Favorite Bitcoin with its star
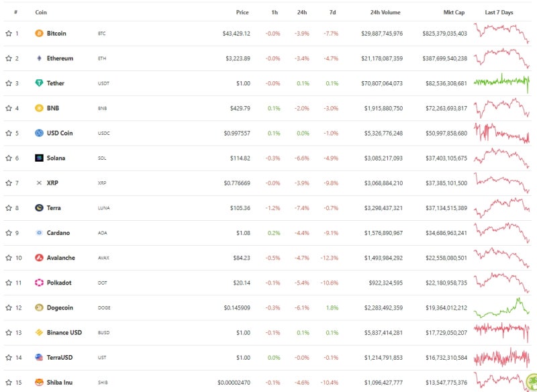 (x=9, y=33)
